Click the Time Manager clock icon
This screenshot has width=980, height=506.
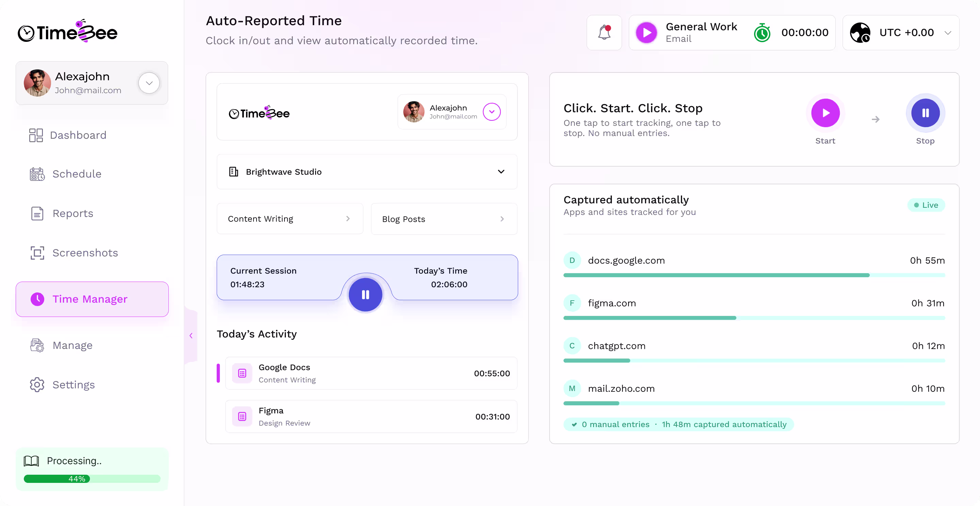(37, 299)
